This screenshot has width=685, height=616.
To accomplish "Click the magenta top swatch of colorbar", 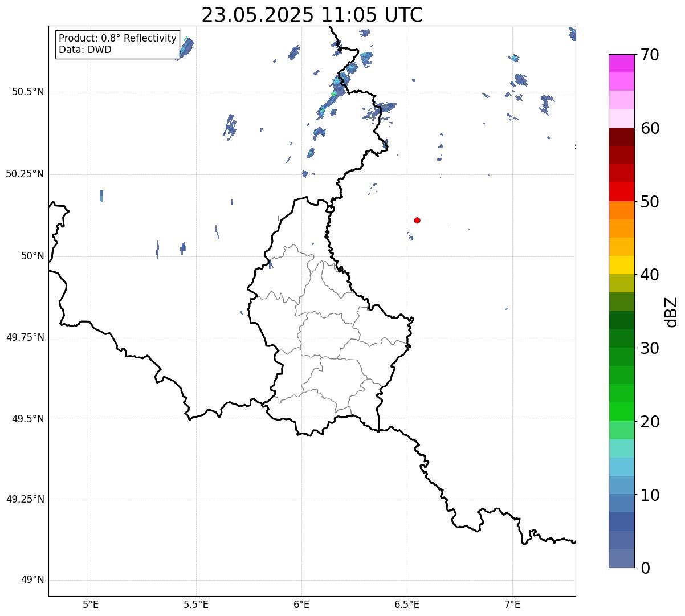I will (x=622, y=63).
